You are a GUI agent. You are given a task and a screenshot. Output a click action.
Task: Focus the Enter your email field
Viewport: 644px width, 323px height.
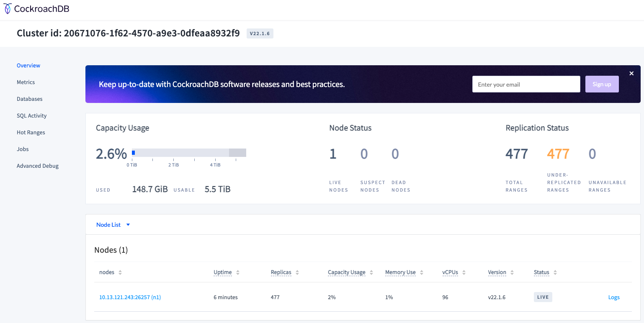(x=526, y=84)
